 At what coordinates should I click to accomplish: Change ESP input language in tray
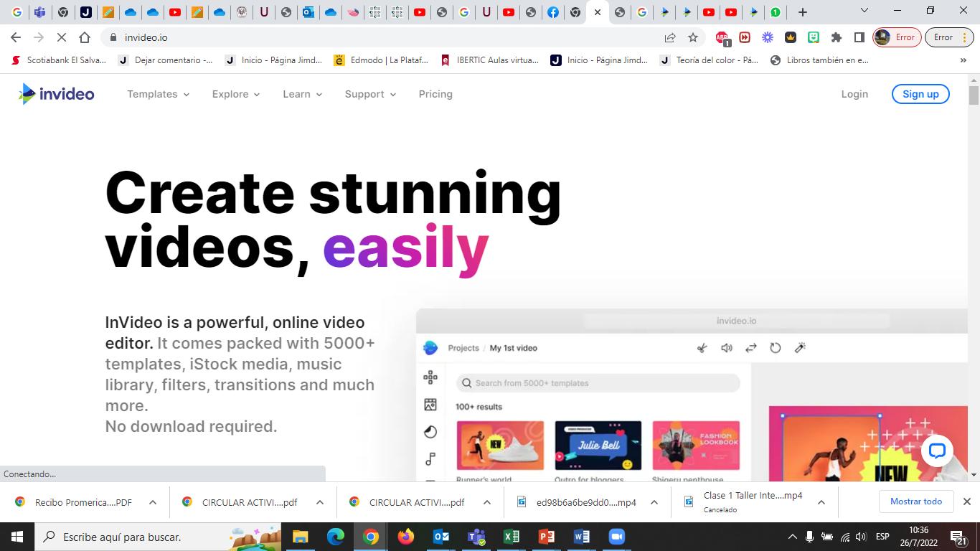(x=882, y=537)
